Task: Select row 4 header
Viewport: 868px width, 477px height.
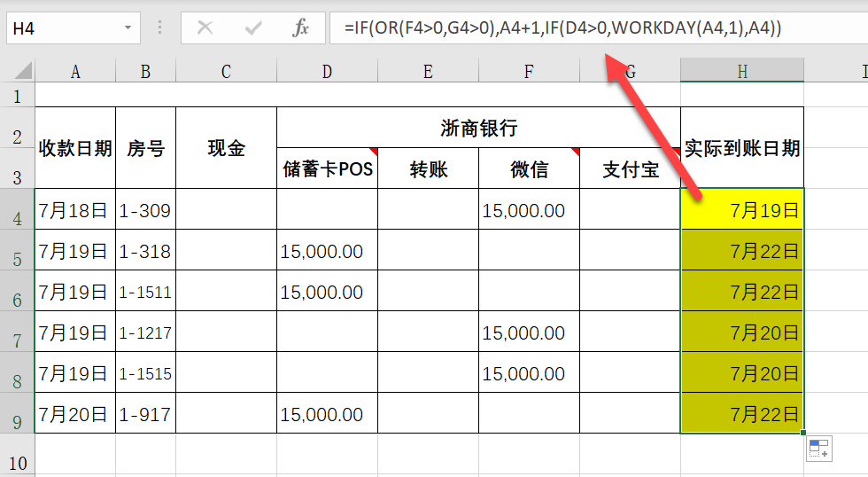Action: click(17, 210)
